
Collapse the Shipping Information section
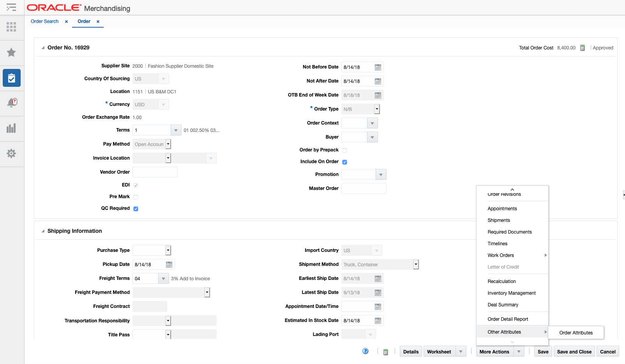[43, 230]
